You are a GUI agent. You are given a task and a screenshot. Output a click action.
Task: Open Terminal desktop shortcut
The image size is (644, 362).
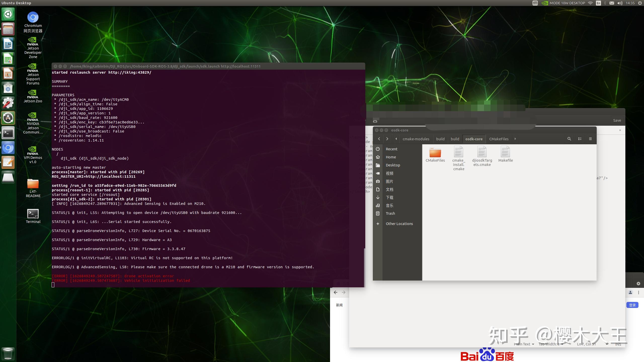pyautogui.click(x=33, y=214)
